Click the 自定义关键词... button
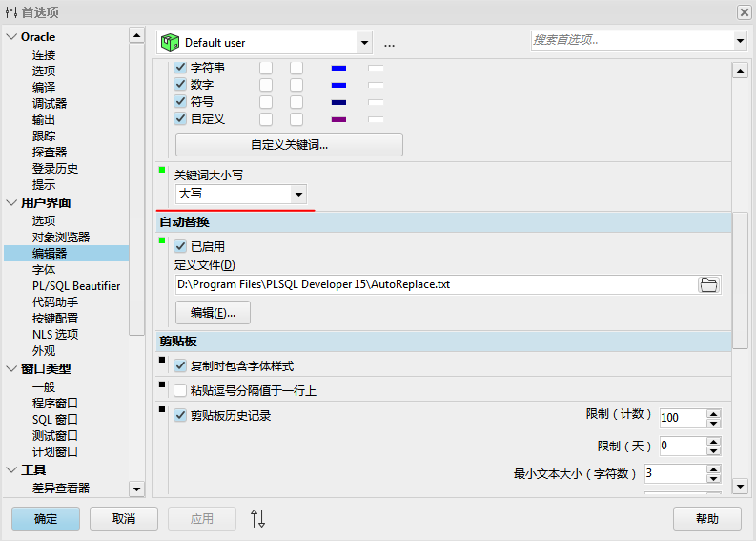The height and width of the screenshot is (541, 756). pos(289,145)
